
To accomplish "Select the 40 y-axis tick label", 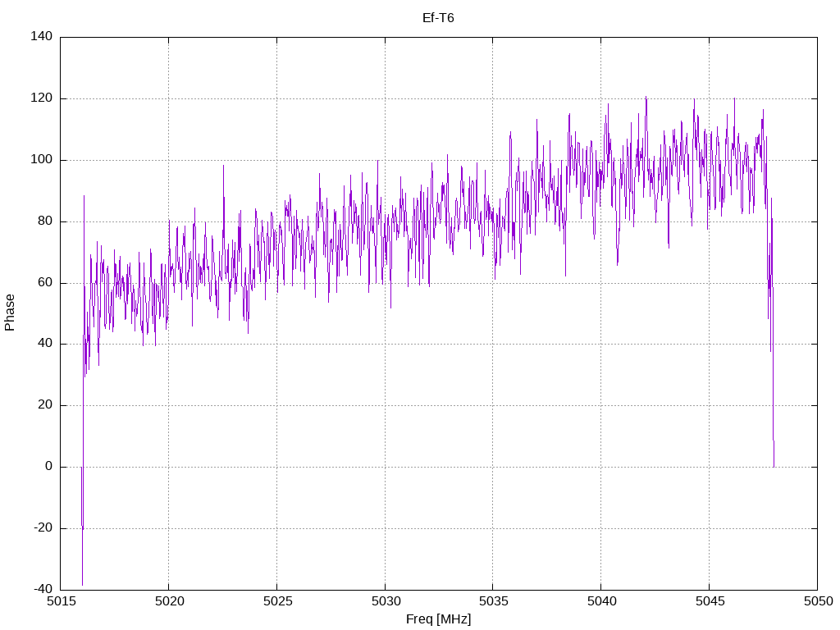I will [46, 344].
